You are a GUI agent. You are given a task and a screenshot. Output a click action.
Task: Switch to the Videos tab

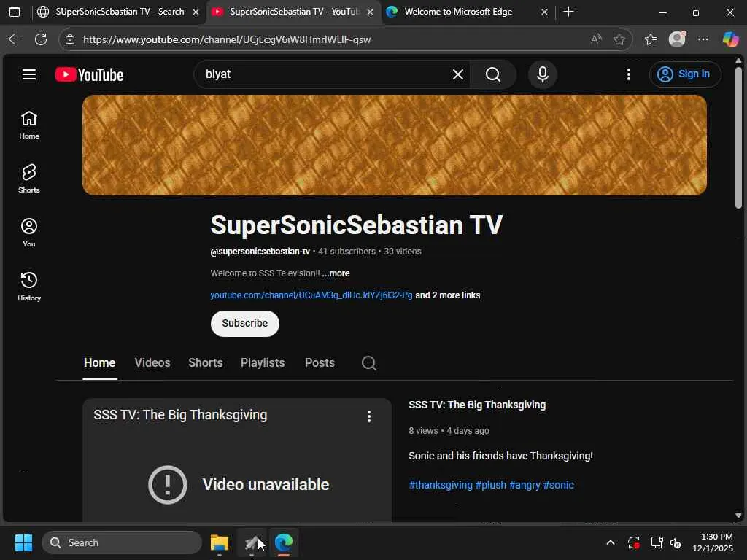152,363
